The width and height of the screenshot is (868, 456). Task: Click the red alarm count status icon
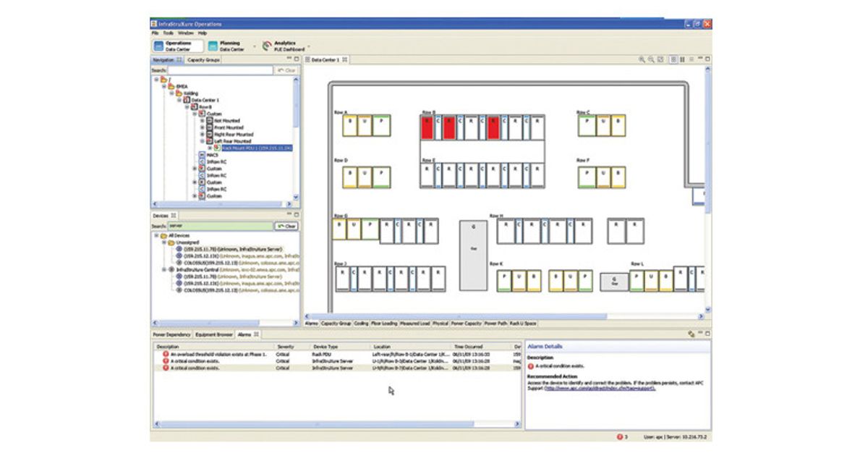point(619,436)
